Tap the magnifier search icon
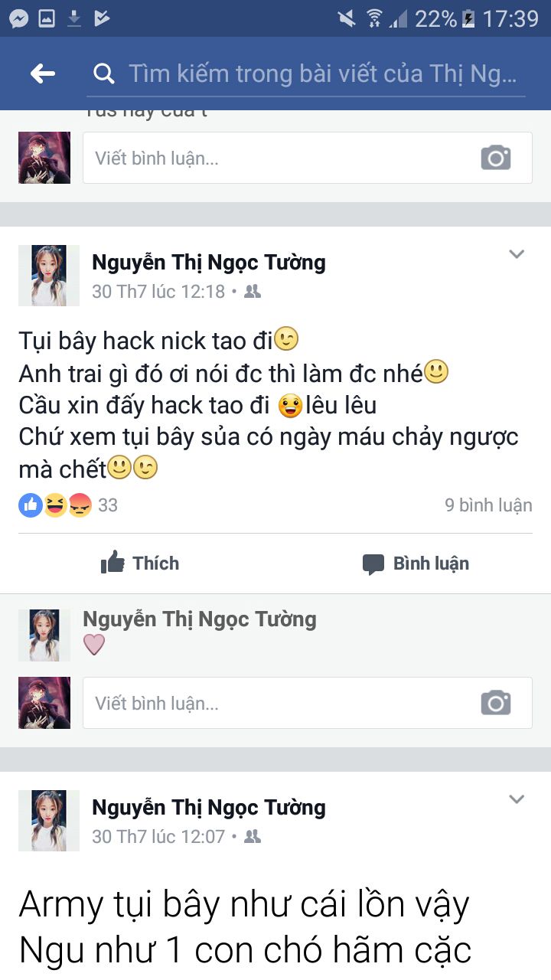This screenshot has height=980, width=551. [103, 73]
